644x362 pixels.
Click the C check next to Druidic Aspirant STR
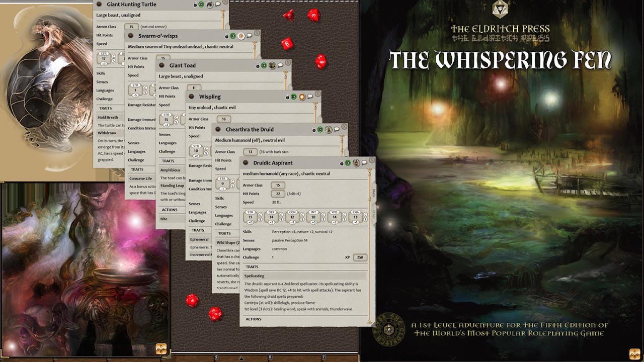coord(260,214)
